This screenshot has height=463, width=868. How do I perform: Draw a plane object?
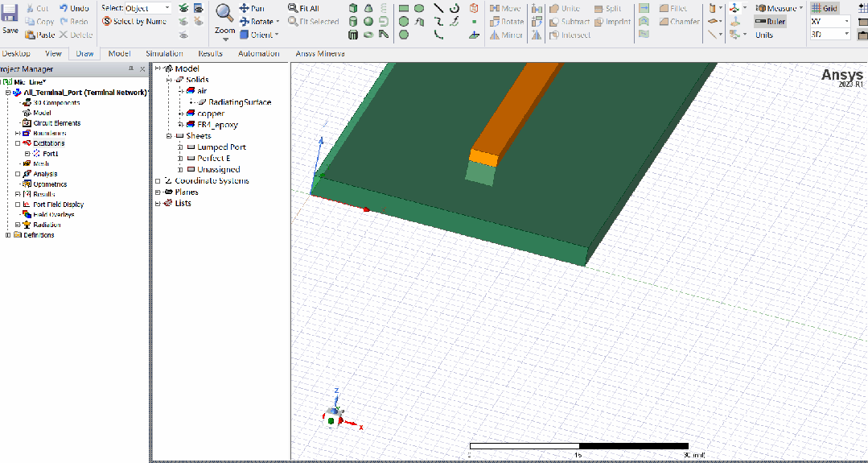474,35
